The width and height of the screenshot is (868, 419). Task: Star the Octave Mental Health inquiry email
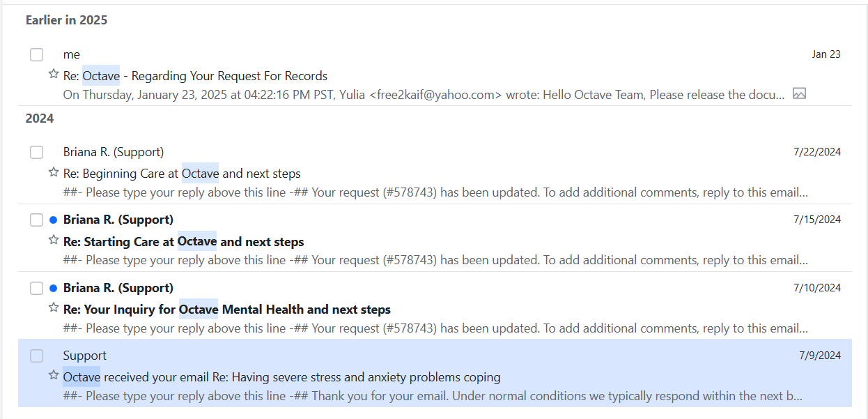point(54,307)
